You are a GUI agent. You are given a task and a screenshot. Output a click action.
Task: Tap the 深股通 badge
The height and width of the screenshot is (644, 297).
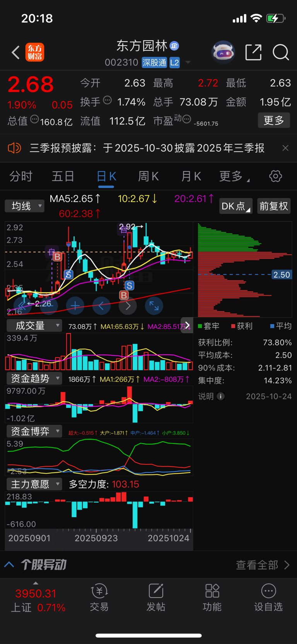(154, 62)
